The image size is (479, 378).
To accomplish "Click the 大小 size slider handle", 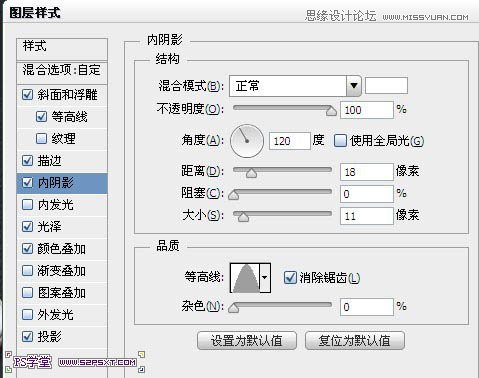I will (x=244, y=217).
